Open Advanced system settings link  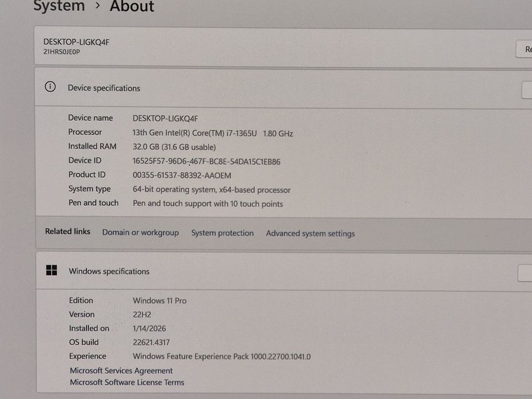tap(310, 234)
